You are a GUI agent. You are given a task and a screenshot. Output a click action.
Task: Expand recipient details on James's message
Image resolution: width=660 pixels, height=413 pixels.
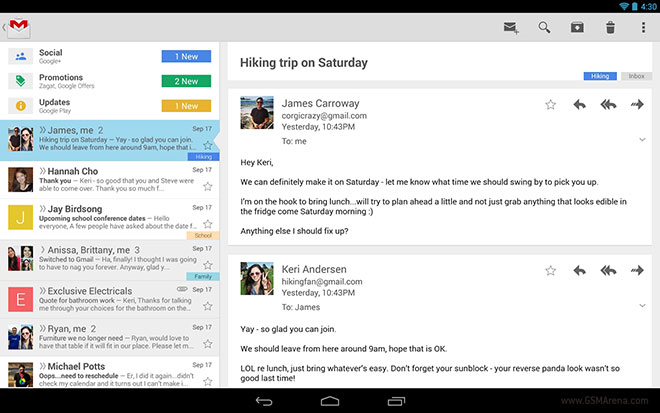click(642, 139)
